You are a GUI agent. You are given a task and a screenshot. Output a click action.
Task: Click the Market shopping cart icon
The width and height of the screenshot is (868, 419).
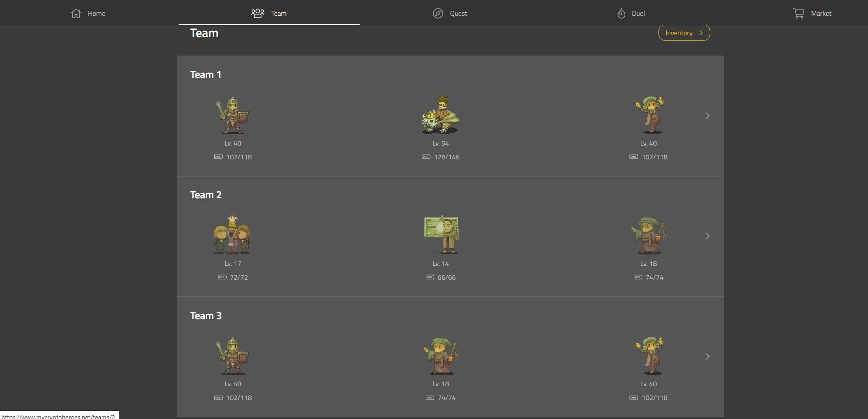click(799, 13)
